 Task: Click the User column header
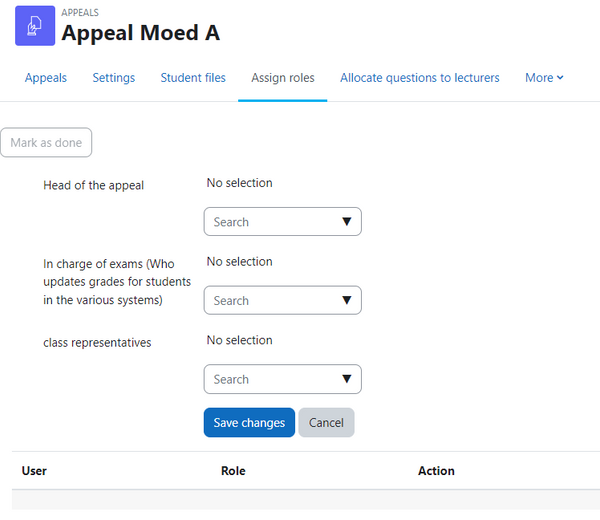pyautogui.click(x=34, y=471)
